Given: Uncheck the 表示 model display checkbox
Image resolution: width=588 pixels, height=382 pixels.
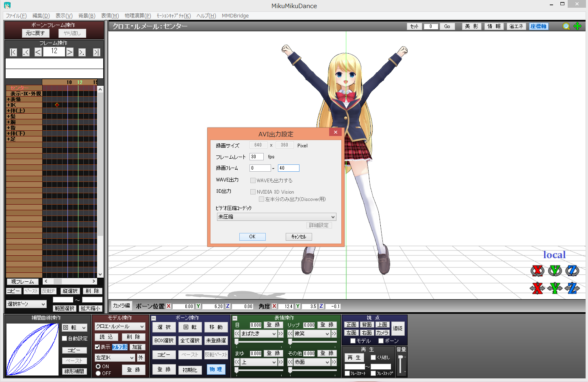Looking at the screenshot, I should pyautogui.click(x=98, y=347).
